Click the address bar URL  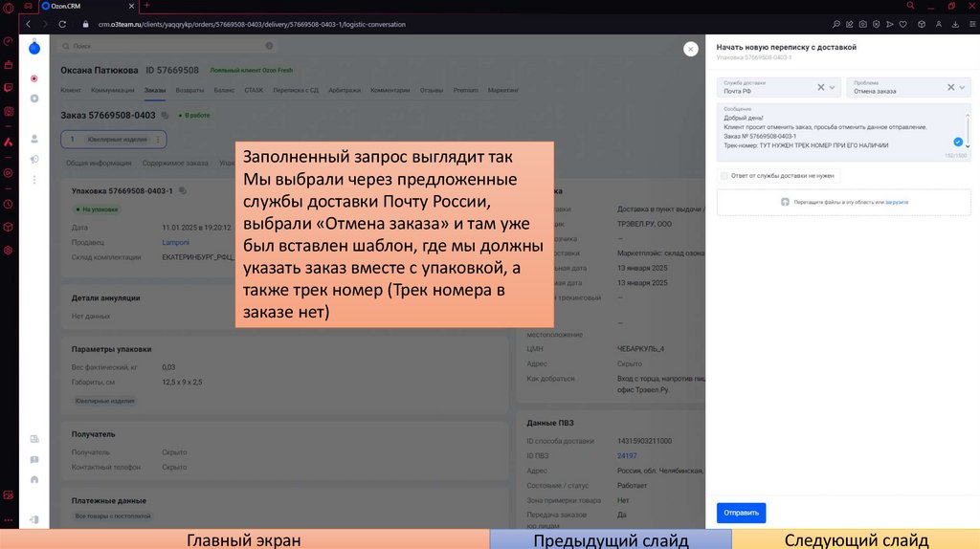tap(252, 24)
